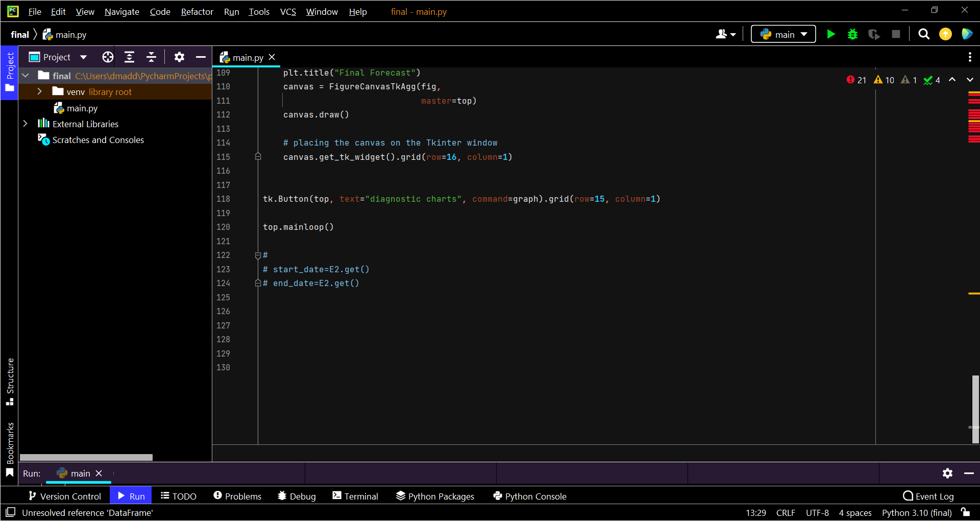Screen dimensions: 980x521
Task: Collapse all items in Project tree
Action: pos(151,57)
